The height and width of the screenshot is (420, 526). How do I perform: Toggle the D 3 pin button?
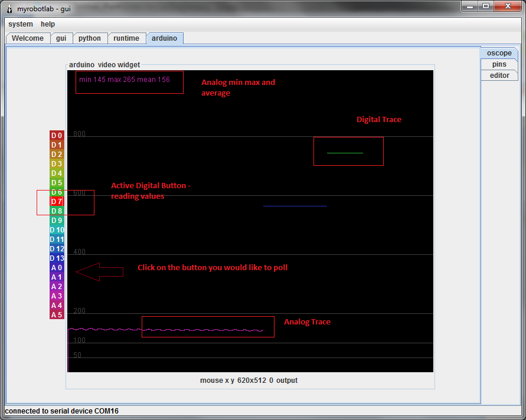pos(57,163)
